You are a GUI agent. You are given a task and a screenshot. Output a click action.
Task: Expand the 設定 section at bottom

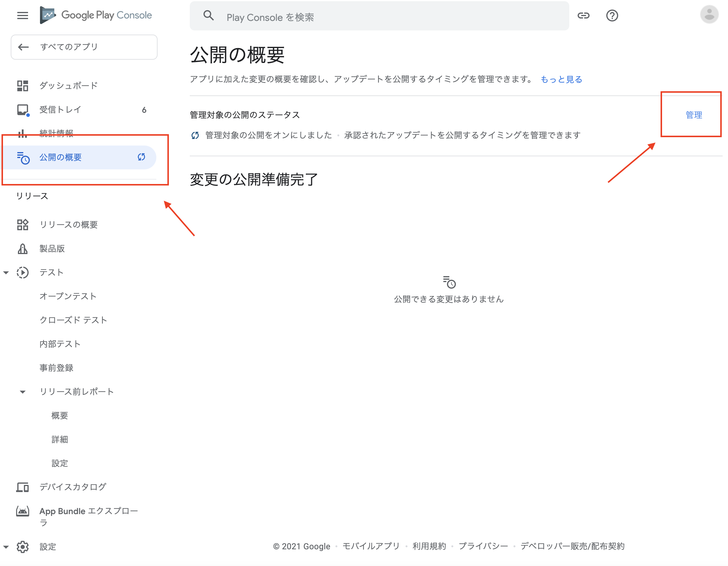(x=6, y=546)
